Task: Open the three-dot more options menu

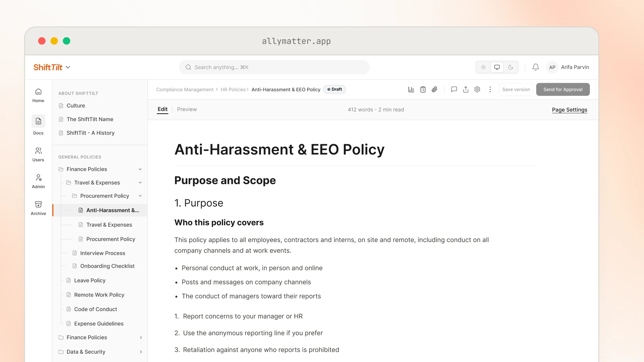Action: 490,89
